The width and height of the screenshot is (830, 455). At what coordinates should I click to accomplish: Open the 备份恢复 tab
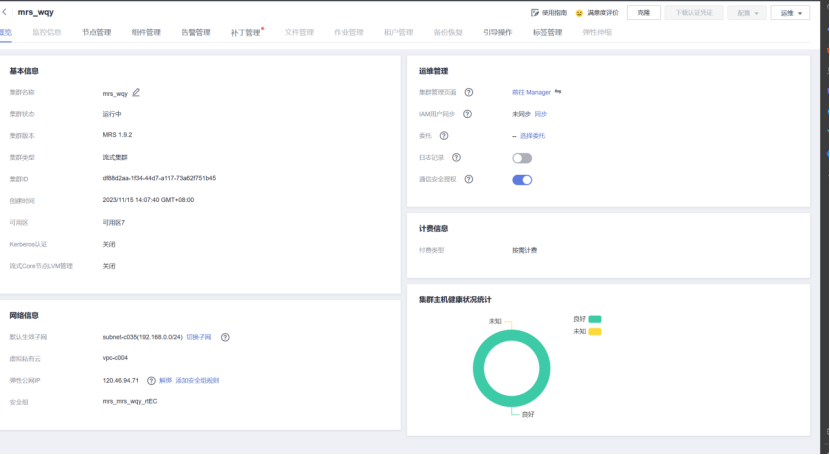[x=448, y=32]
